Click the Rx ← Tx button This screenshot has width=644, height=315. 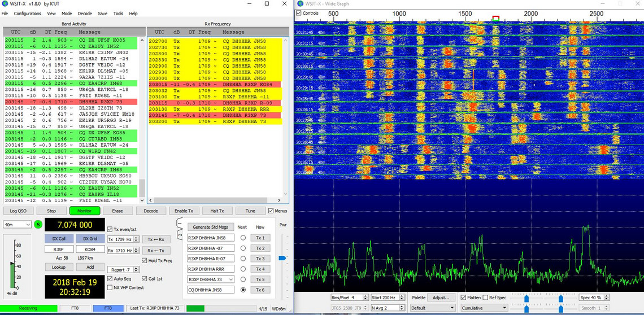[156, 251]
